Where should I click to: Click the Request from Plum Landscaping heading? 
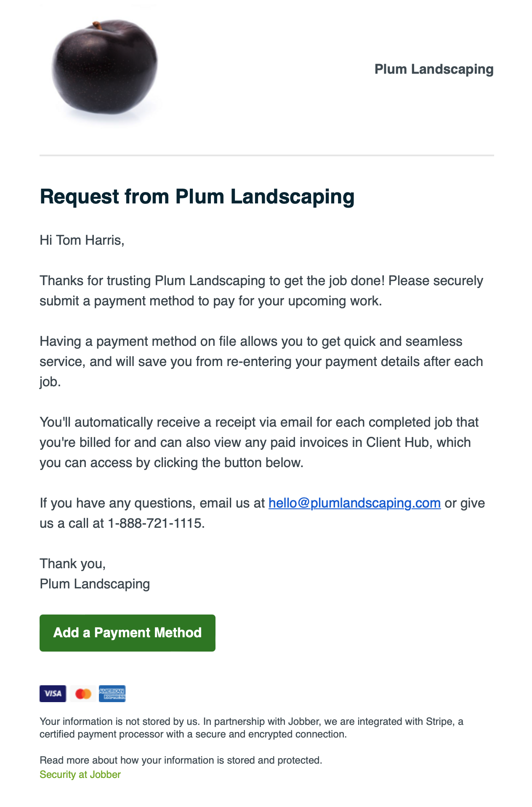pos(197,197)
